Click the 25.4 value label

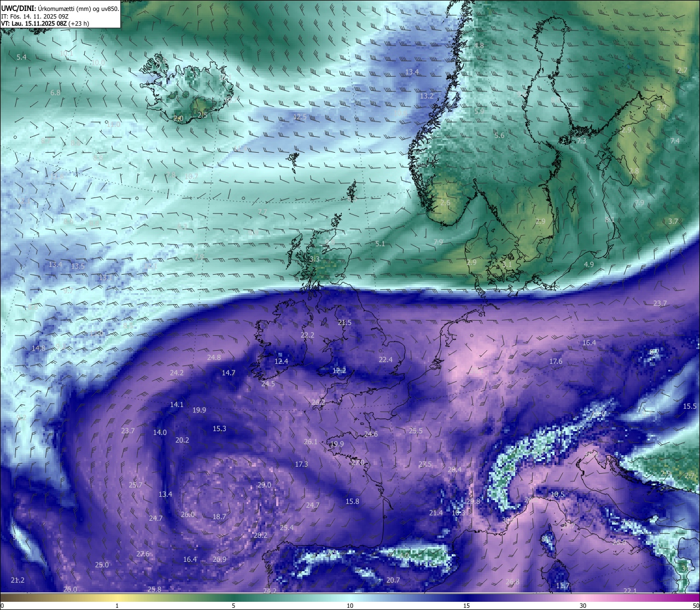pos(287,528)
